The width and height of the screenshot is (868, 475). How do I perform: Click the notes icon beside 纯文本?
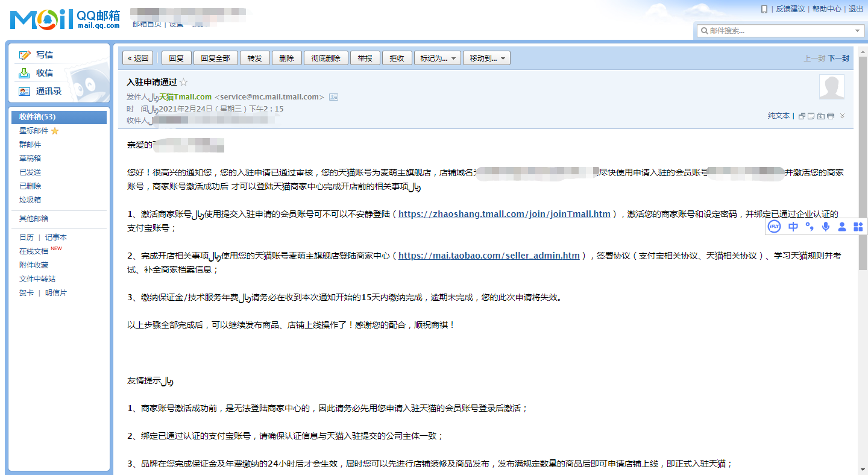coord(811,116)
